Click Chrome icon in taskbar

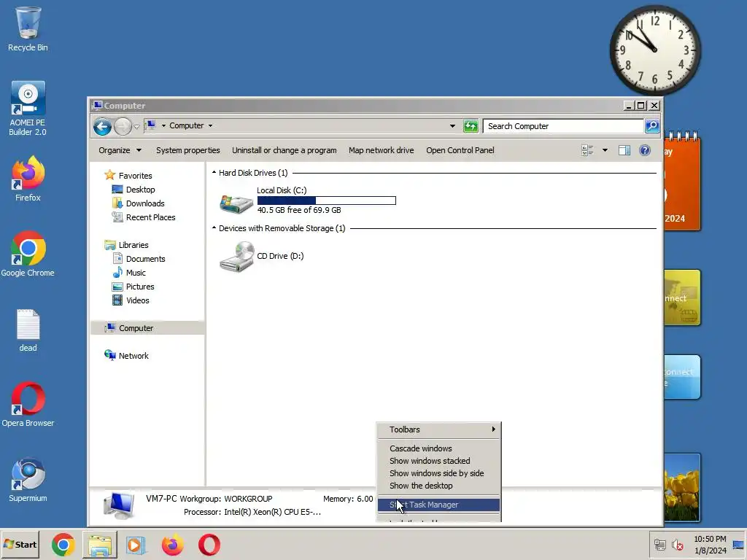tap(63, 545)
